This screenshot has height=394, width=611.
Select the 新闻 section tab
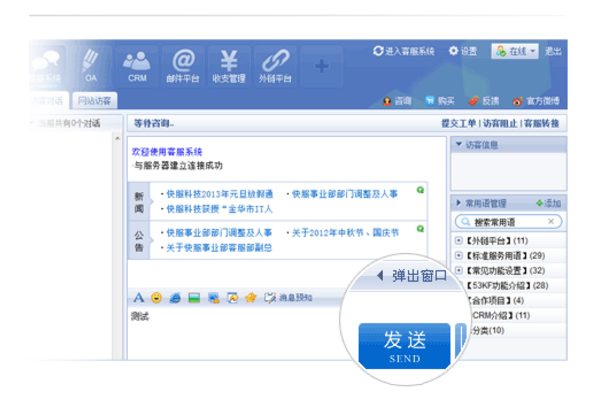[x=139, y=202]
